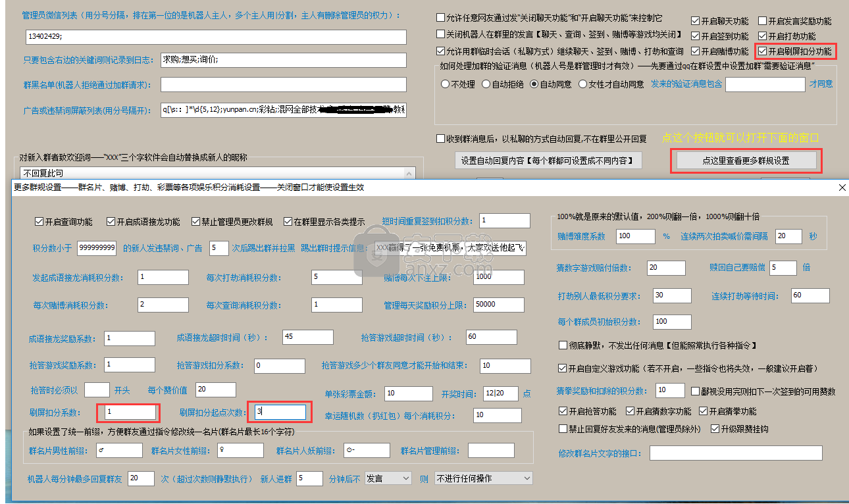This screenshot has width=849, height=504.
Task: Toggle 开启刷屏扣分功能 checkbox
Action: [x=763, y=51]
